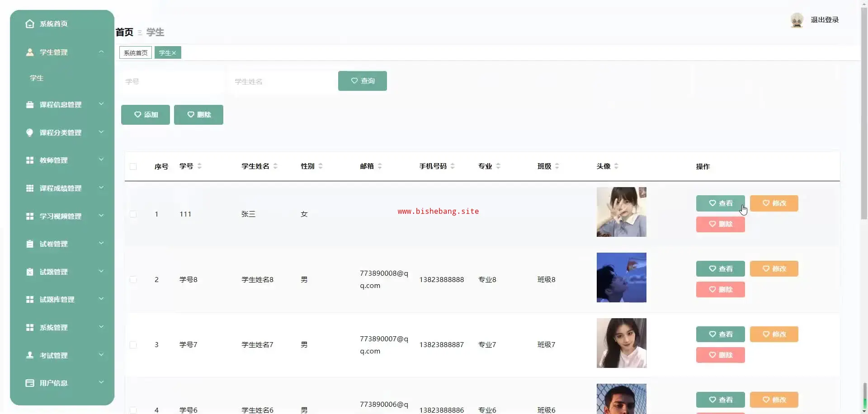Viewport: 868px width, 414px height.
Task: Sort the table by 专业 column
Action: 498,166
